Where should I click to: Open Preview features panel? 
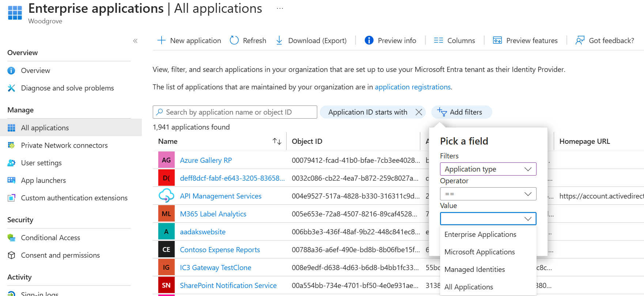coord(525,41)
